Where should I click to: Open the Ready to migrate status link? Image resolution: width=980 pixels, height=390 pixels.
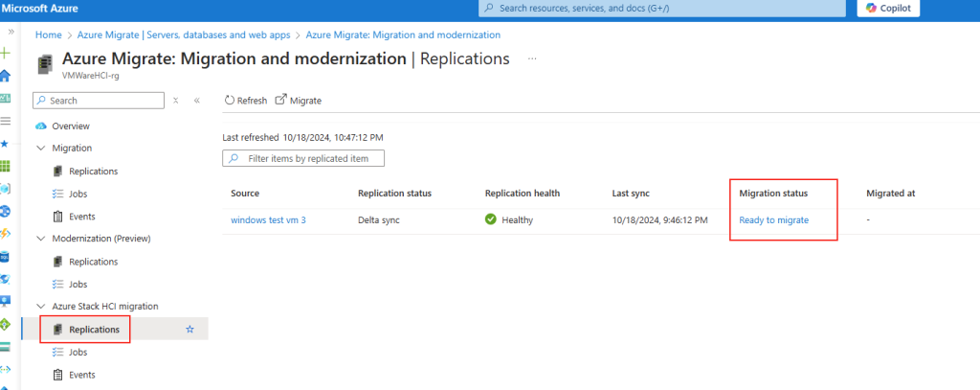(x=773, y=219)
